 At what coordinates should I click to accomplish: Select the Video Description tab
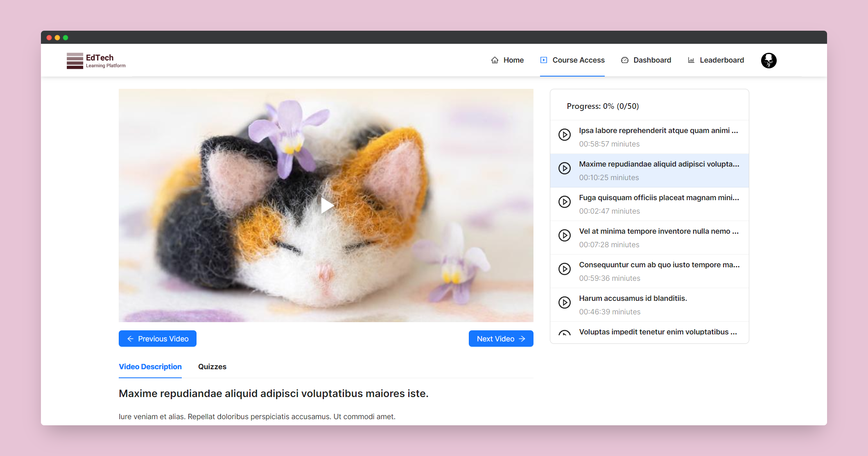tap(150, 367)
